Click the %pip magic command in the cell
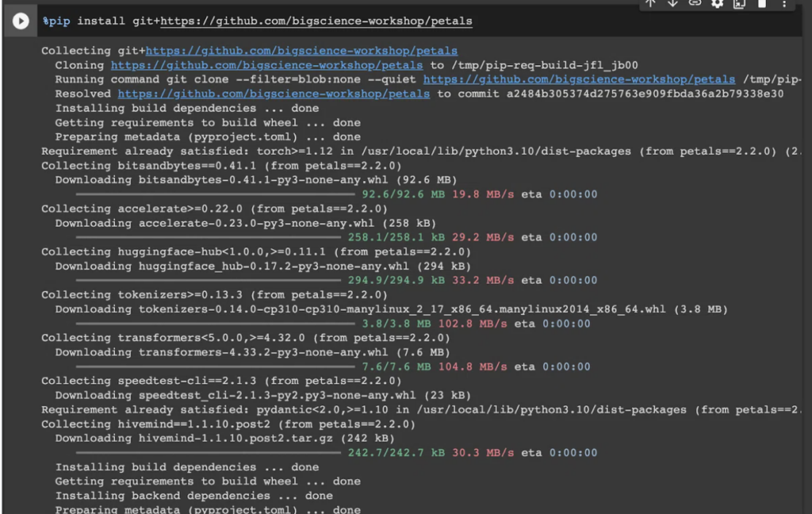 click(x=56, y=21)
